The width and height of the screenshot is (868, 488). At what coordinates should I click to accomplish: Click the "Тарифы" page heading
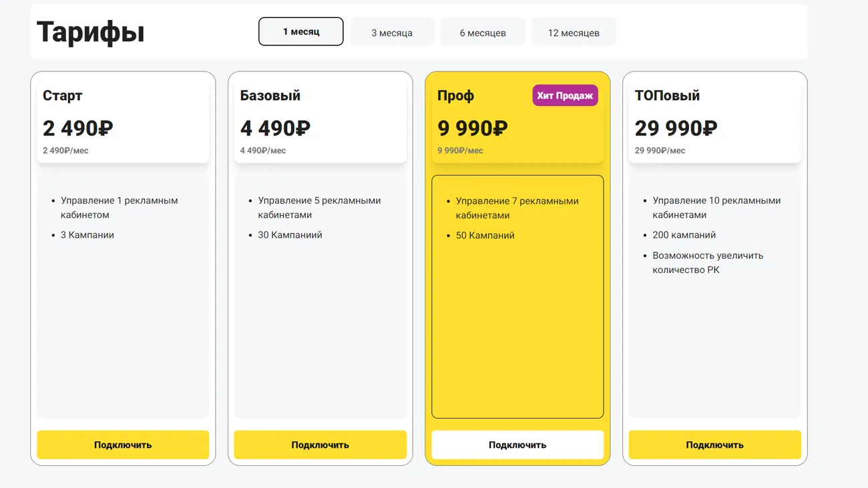[x=91, y=32]
